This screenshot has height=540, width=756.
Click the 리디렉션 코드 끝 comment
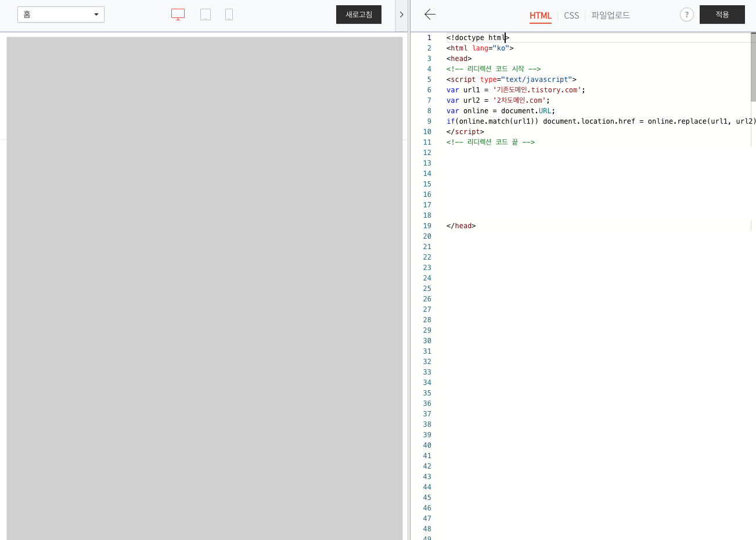click(491, 142)
